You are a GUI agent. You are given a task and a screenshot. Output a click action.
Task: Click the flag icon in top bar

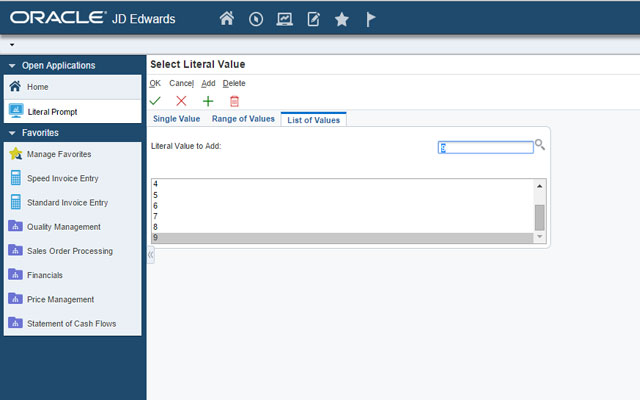tap(371, 19)
